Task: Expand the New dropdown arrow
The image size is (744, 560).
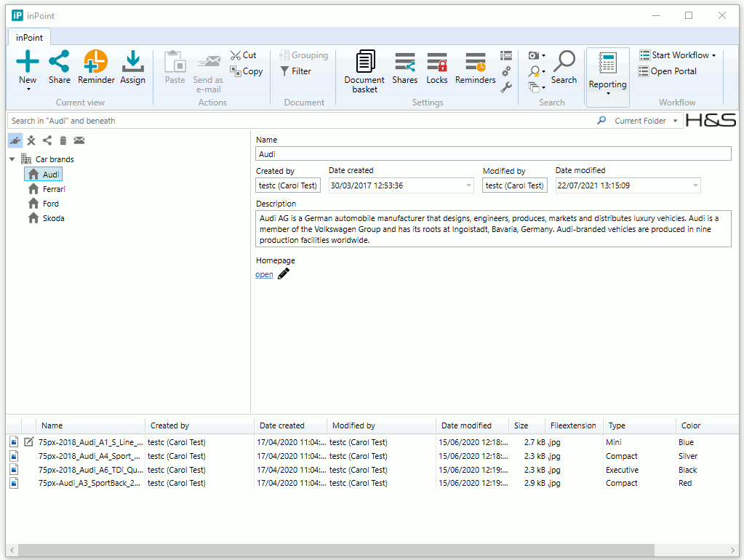Action: tap(28, 89)
